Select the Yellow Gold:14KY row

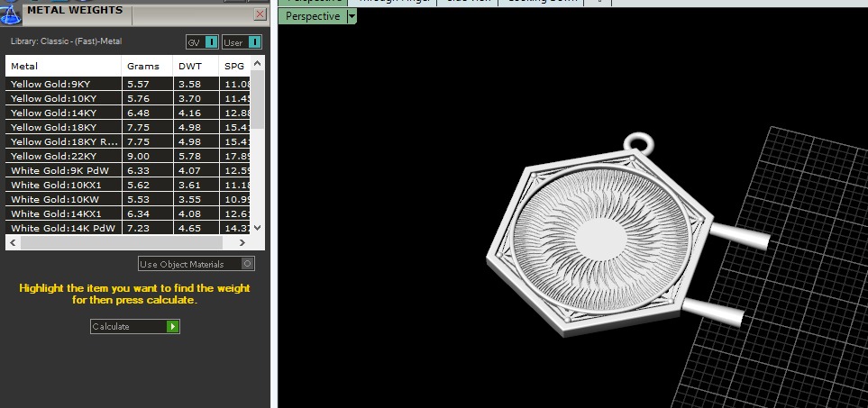tap(128, 113)
